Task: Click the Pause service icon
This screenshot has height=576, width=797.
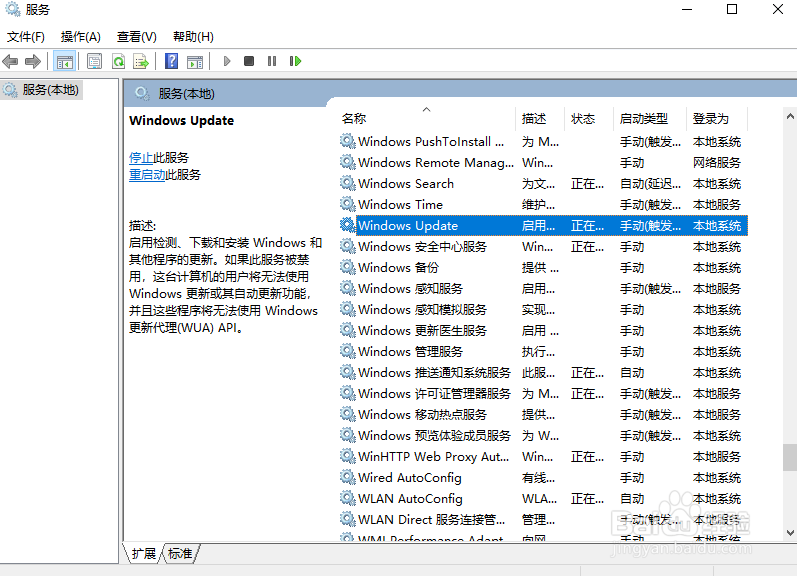Action: 272,62
